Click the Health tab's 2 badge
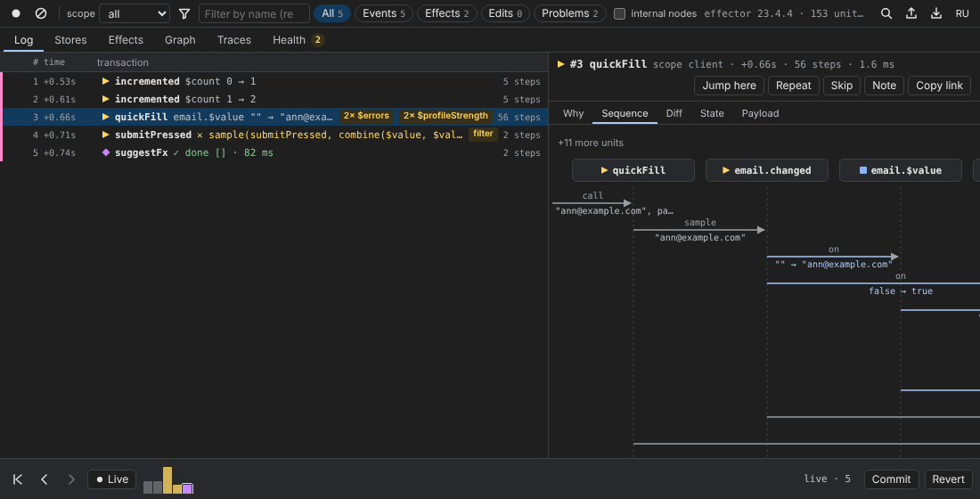The width and height of the screenshot is (980, 499). (317, 40)
